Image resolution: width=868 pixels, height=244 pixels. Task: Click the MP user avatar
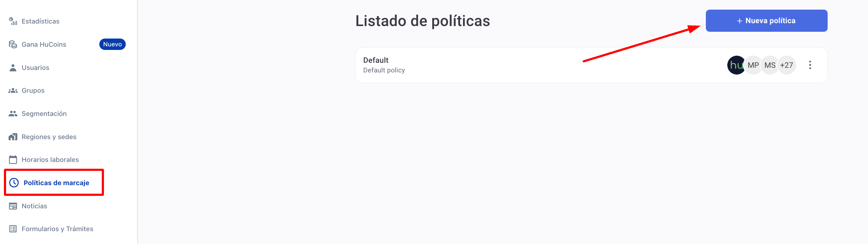tap(753, 65)
